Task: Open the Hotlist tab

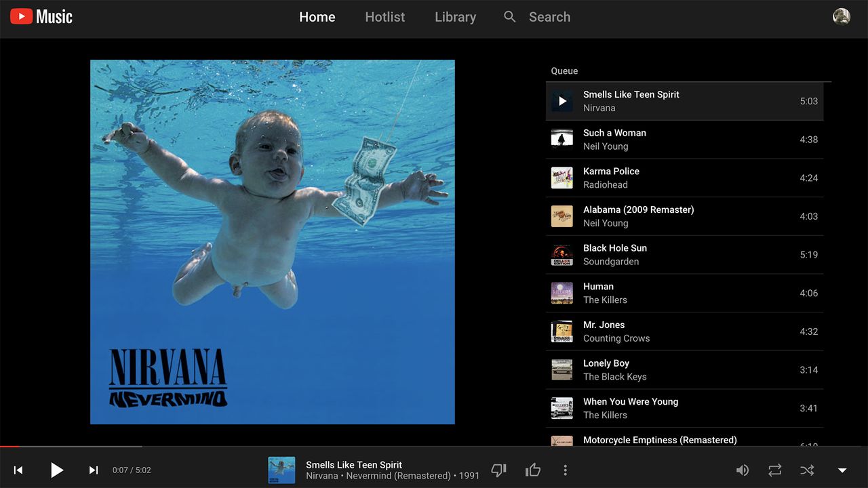Action: [384, 17]
